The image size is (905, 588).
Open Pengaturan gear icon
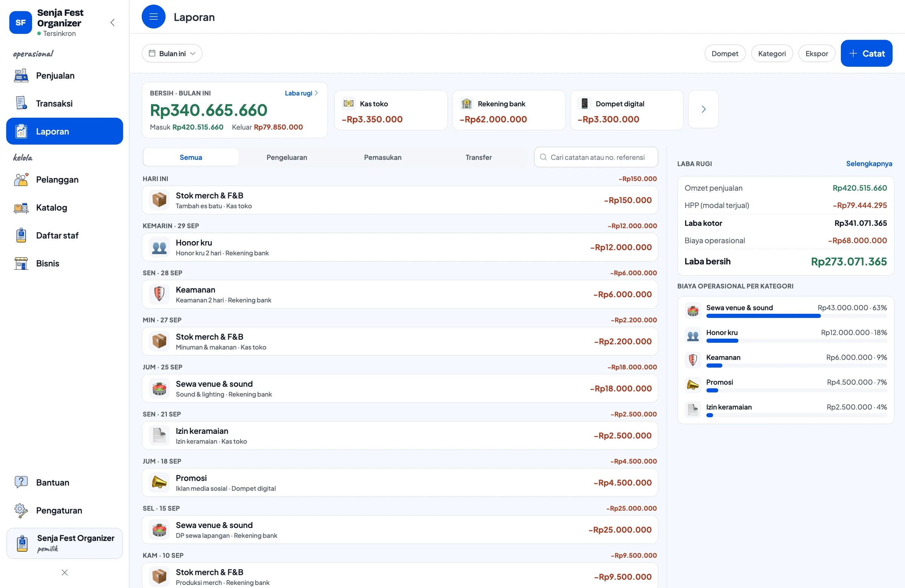click(21, 510)
